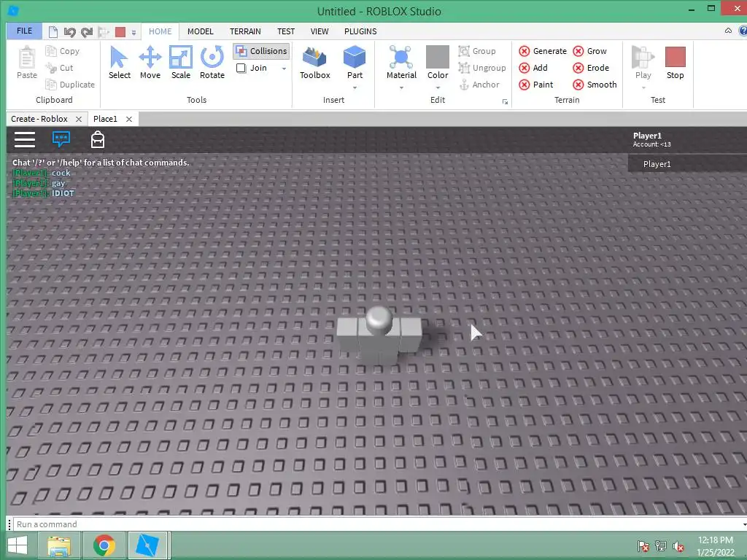Image resolution: width=747 pixels, height=560 pixels.
Task: Click the gray Color swatch
Action: click(438, 57)
